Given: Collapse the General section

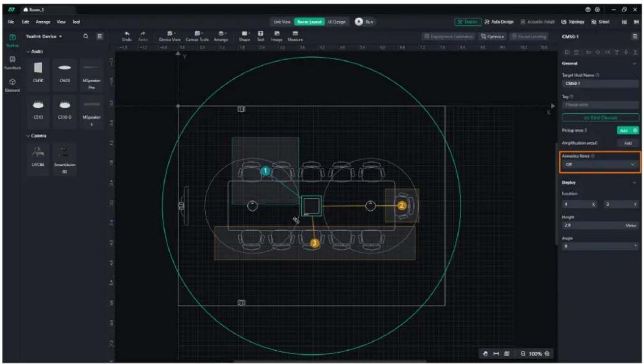Looking at the screenshot, I should click(634, 63).
